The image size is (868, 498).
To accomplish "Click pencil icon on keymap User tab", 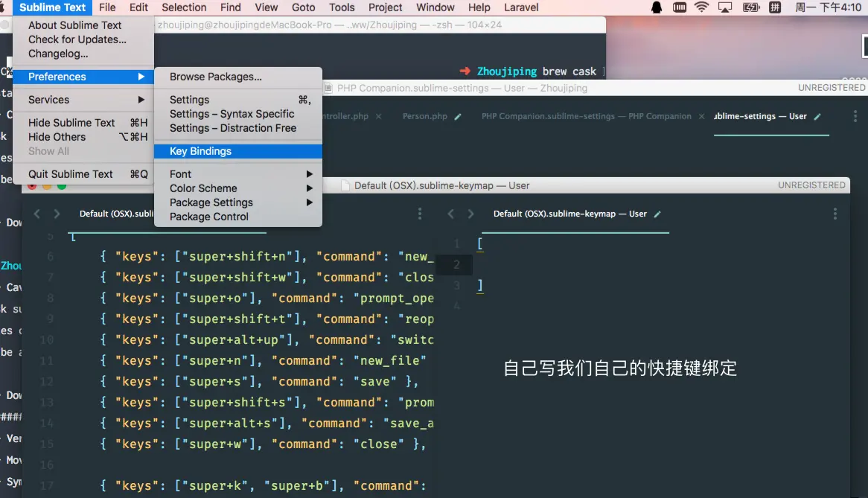I will 657,214.
